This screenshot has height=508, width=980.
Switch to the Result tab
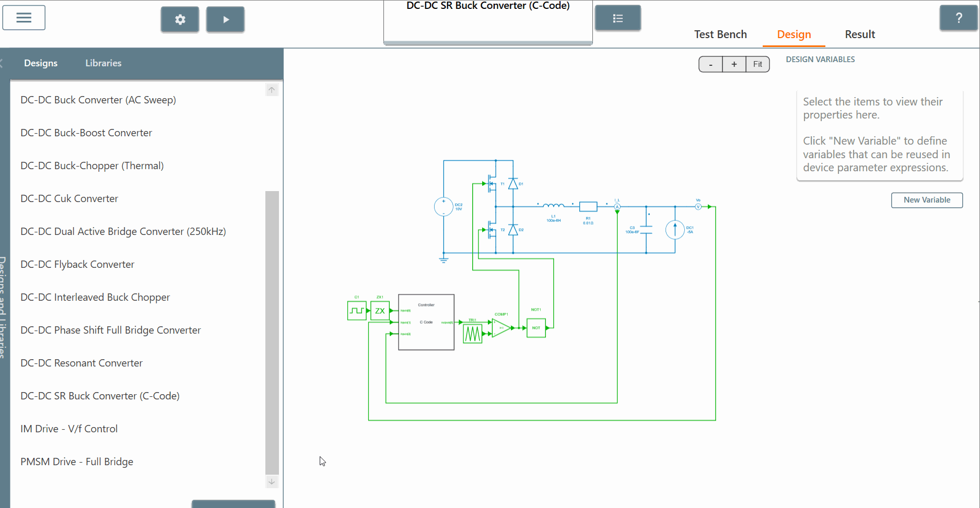(x=860, y=34)
